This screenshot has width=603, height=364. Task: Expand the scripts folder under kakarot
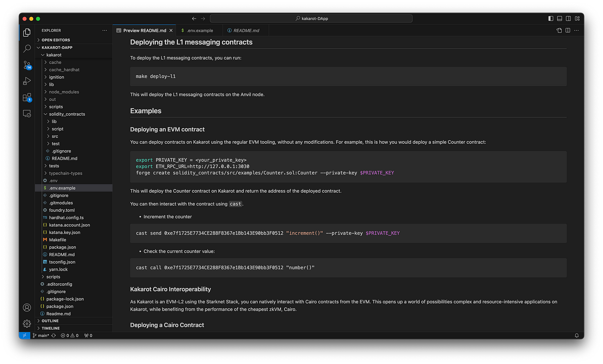point(74,107)
